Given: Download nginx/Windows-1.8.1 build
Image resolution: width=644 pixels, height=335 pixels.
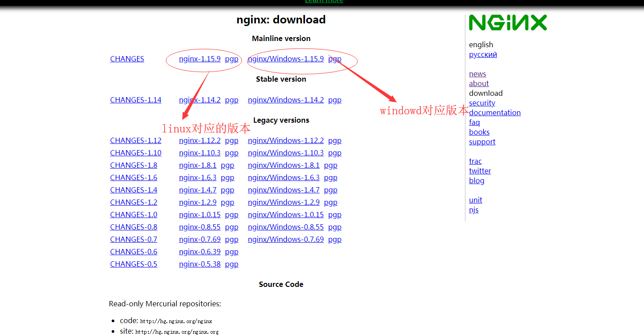Looking at the screenshot, I should tap(283, 165).
